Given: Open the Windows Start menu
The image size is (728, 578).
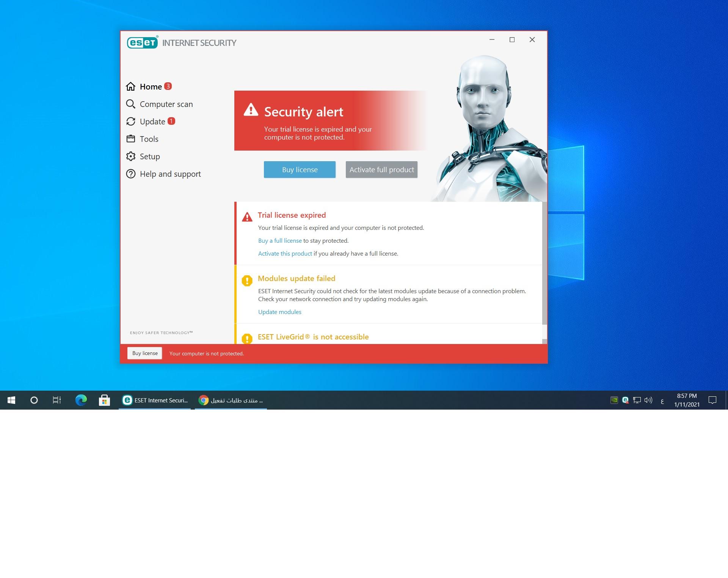Looking at the screenshot, I should (x=11, y=400).
